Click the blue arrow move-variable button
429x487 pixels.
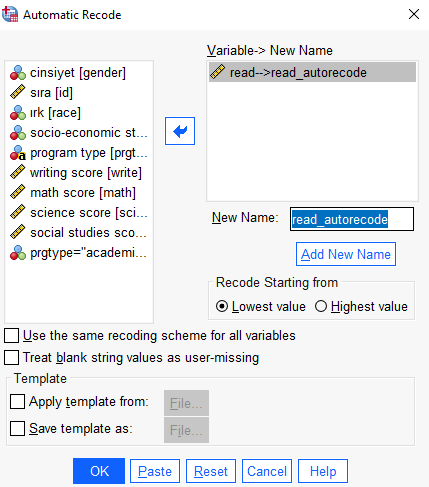coord(180,131)
